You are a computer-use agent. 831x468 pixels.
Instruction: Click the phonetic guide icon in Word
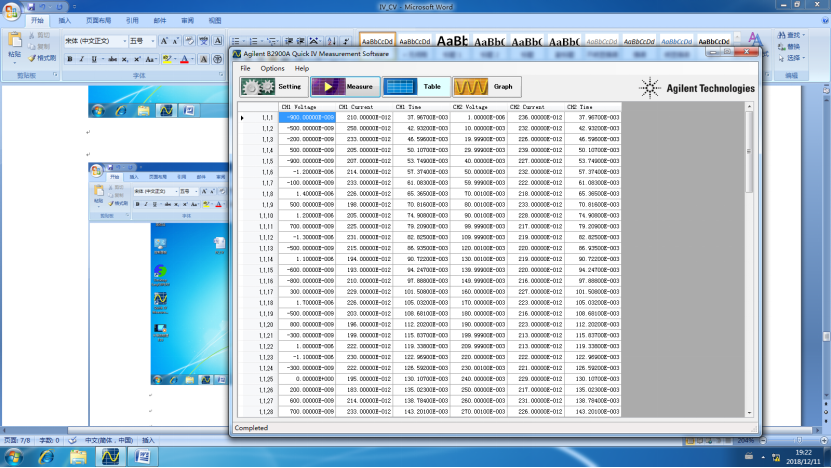[204, 41]
